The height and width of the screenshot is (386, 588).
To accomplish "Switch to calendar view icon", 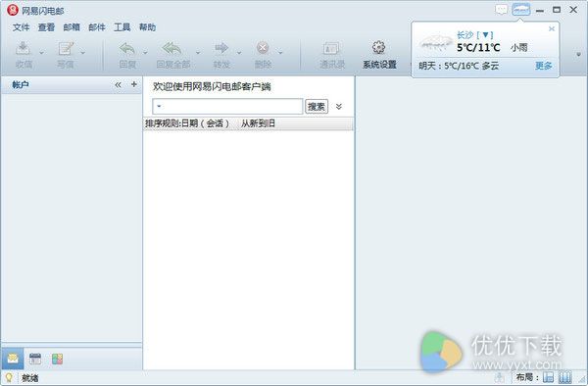I will click(35, 359).
